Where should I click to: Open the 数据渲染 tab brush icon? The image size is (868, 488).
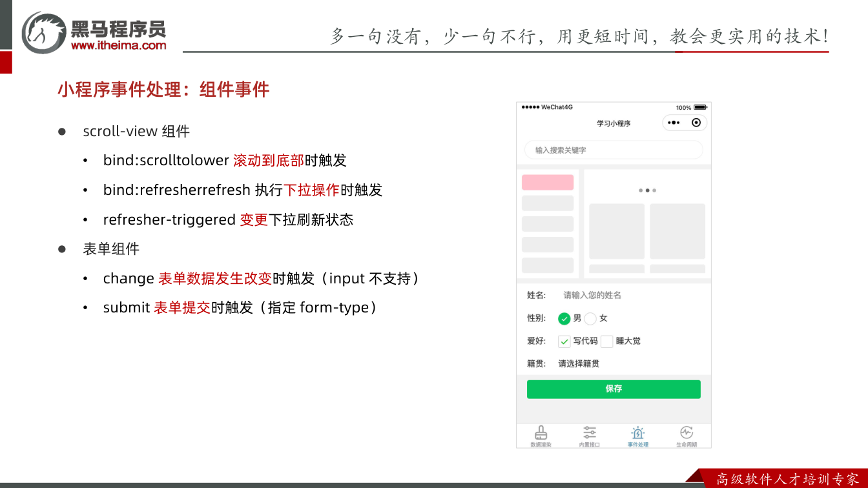pyautogui.click(x=541, y=433)
